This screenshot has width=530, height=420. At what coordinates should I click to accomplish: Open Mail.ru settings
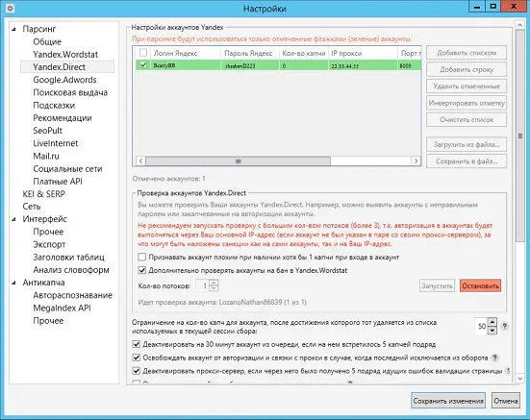pos(46,156)
